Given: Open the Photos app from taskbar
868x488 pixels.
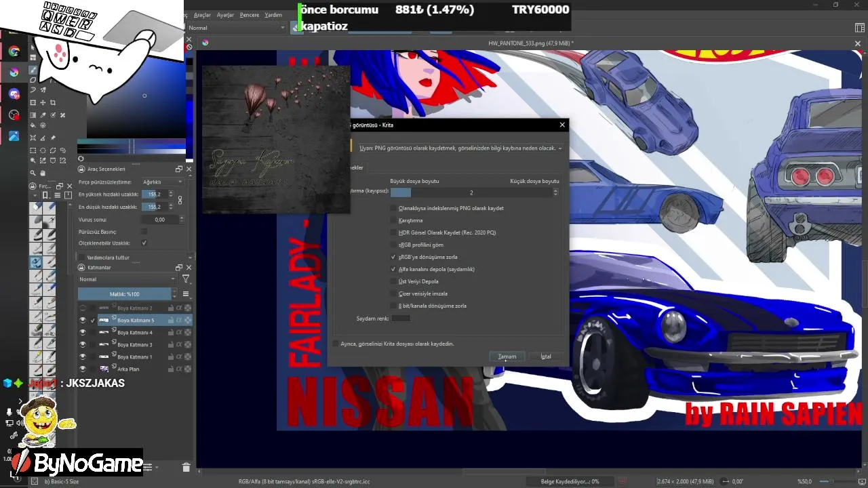Looking at the screenshot, I should click(x=14, y=136).
